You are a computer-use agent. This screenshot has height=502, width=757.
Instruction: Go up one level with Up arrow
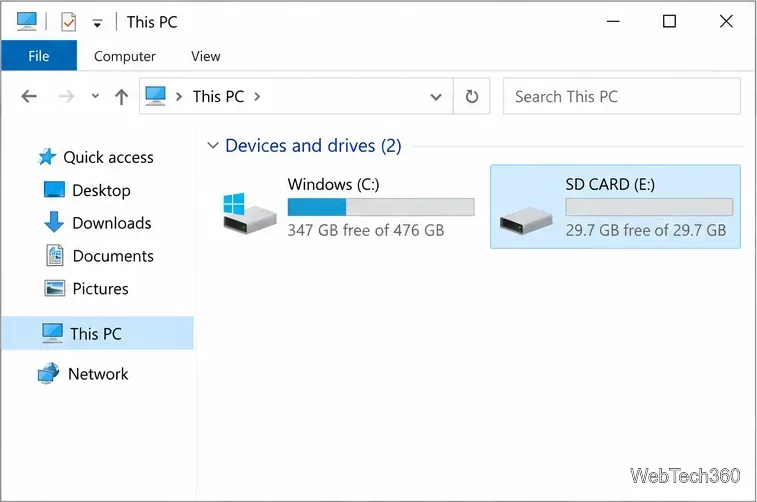click(122, 97)
